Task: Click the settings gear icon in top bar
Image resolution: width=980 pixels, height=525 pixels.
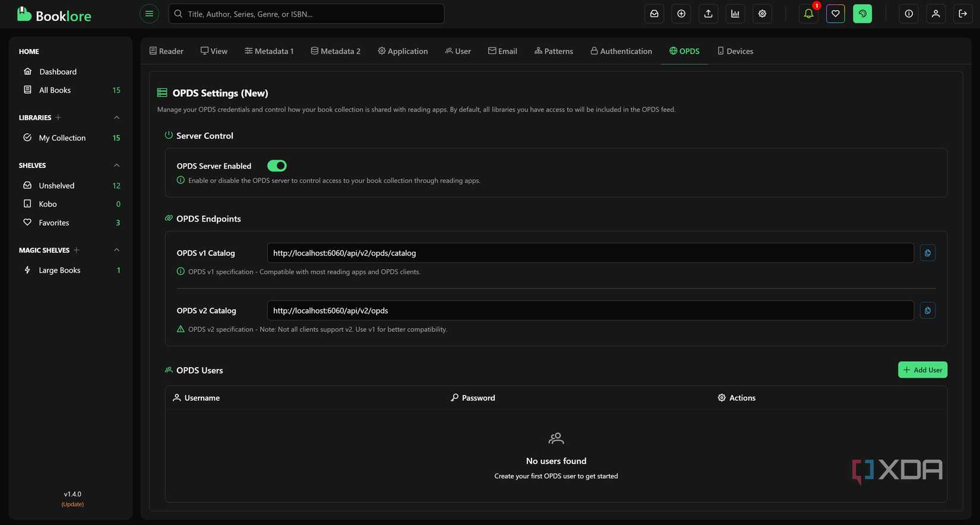Action: click(762, 14)
